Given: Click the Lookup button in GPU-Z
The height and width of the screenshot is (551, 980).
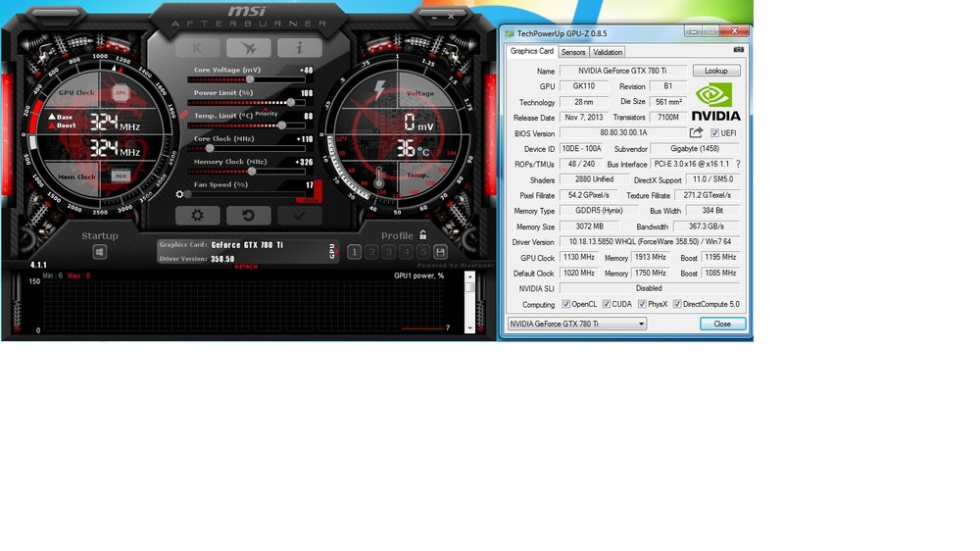Looking at the screenshot, I should coord(716,71).
